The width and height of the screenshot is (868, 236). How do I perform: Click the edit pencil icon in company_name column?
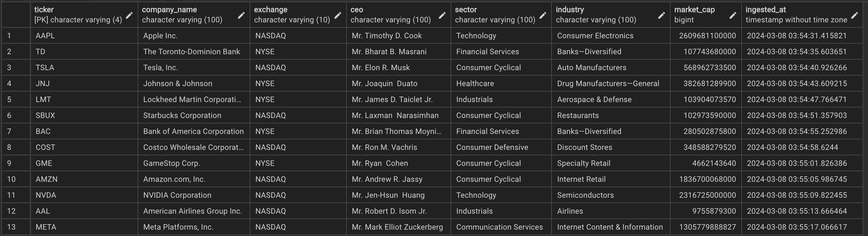[241, 15]
